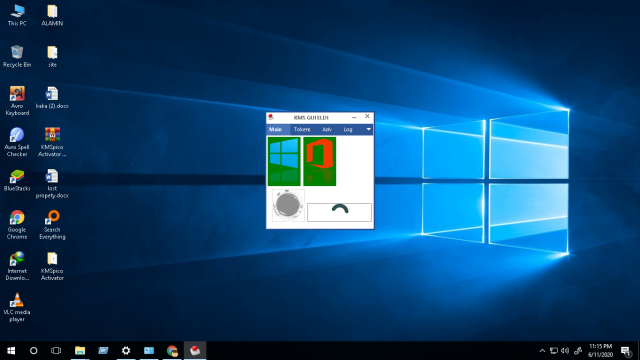Open the Log tab
640x360 pixels.
pyautogui.click(x=348, y=129)
